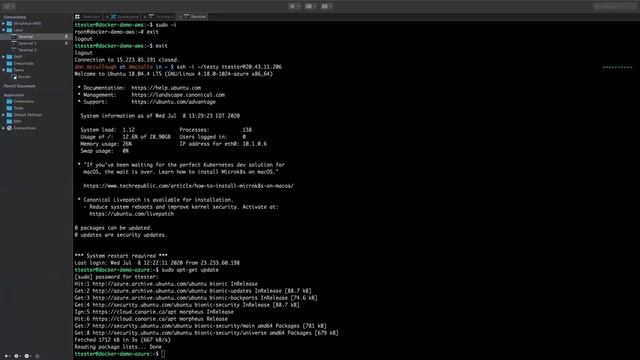Click the status indicator on the Terminal row
The height and width of the screenshot is (360, 640).
pyautogui.click(x=67, y=37)
